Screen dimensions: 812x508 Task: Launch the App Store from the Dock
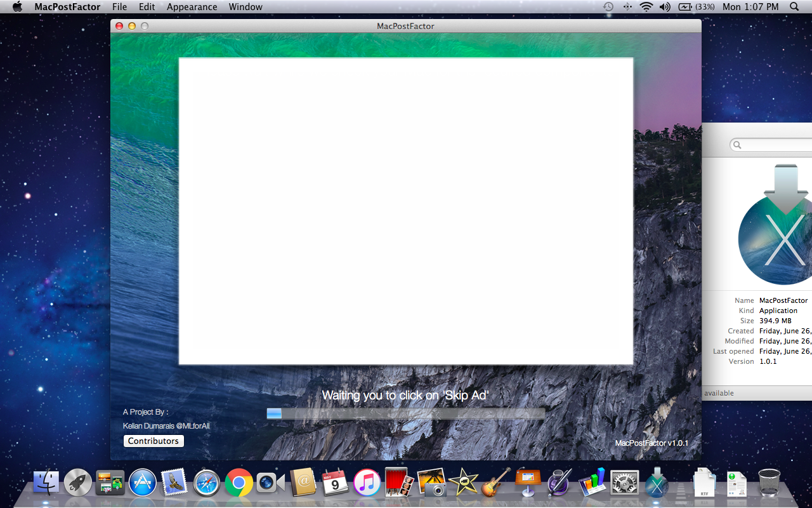pyautogui.click(x=142, y=483)
